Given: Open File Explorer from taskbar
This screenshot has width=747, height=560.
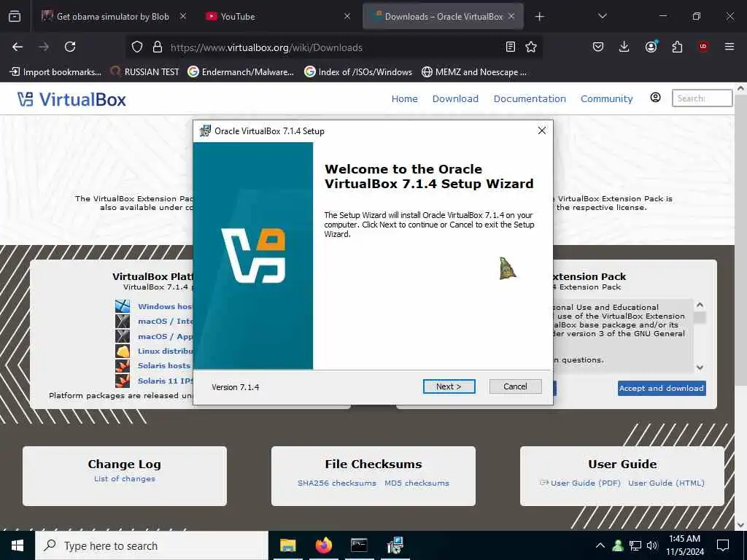Looking at the screenshot, I should 287,545.
